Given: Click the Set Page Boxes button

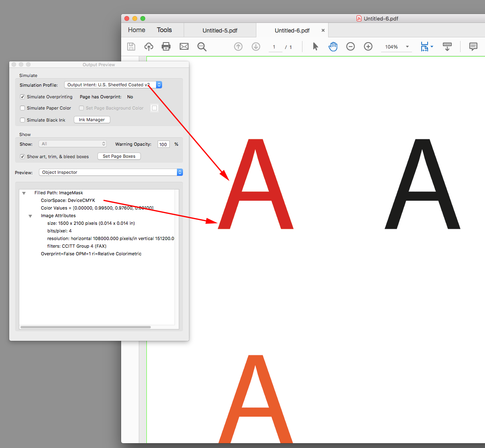Looking at the screenshot, I should [119, 156].
